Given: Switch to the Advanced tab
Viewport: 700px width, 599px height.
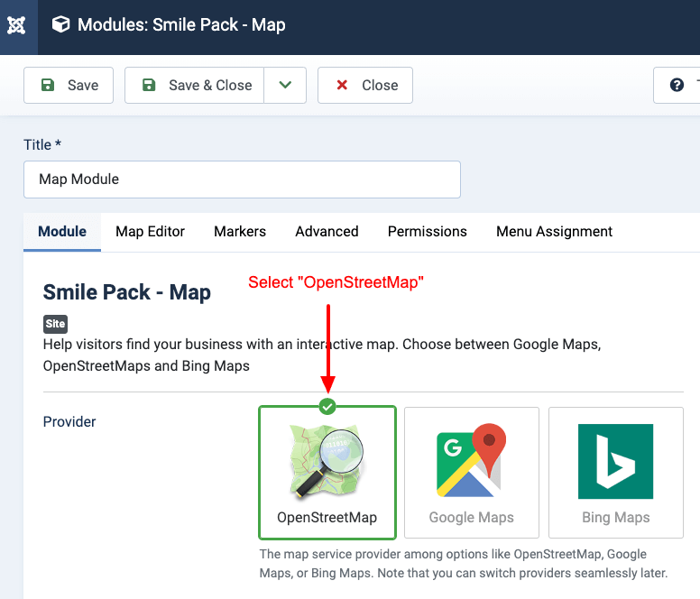Looking at the screenshot, I should click(x=327, y=232).
